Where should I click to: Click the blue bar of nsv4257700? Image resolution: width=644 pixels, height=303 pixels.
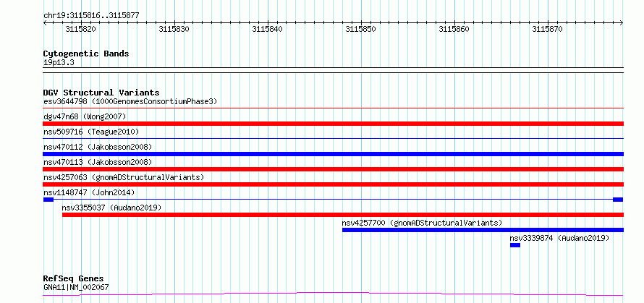tap(483, 230)
